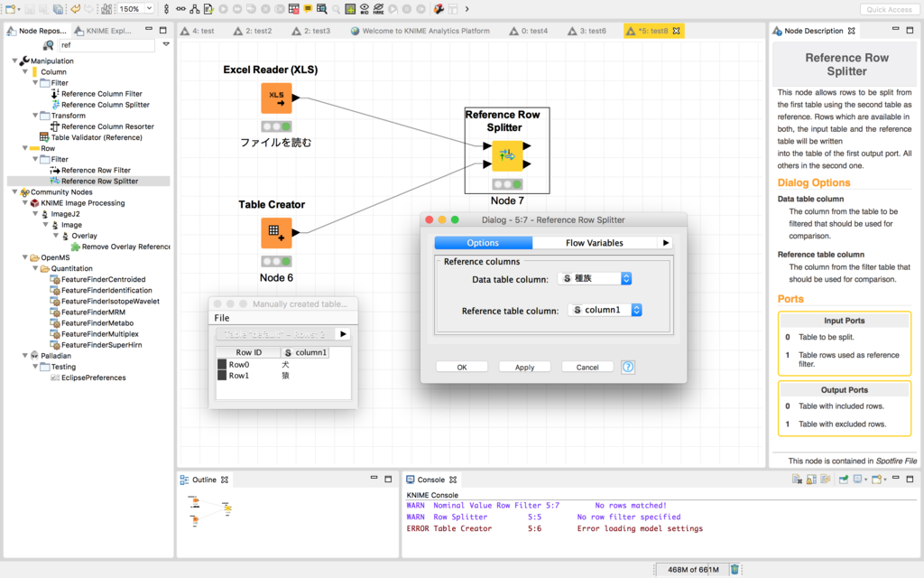Open the Excel Reader (XLS) node on canvas
Image resolution: width=924 pixels, height=578 pixels.
276,98
